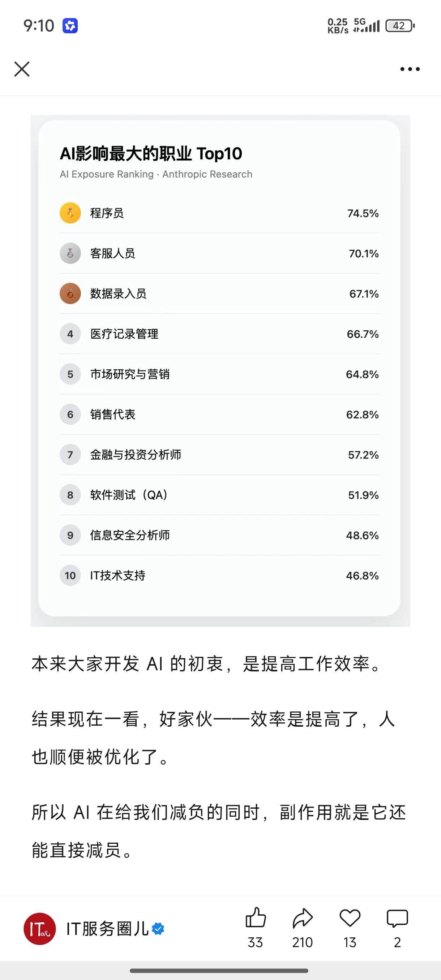Tap the IT服务圈儿 red avatar logo
441x980 pixels.
(x=40, y=929)
